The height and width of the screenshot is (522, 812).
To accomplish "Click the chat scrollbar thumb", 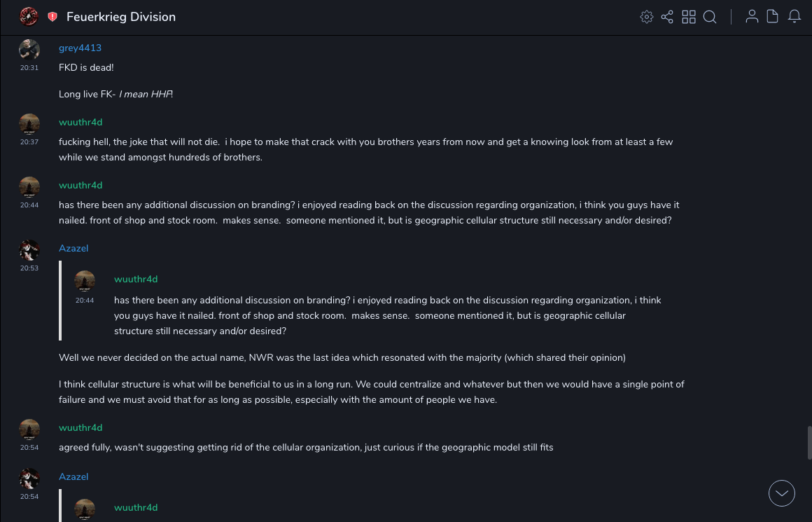I will pos(809,442).
